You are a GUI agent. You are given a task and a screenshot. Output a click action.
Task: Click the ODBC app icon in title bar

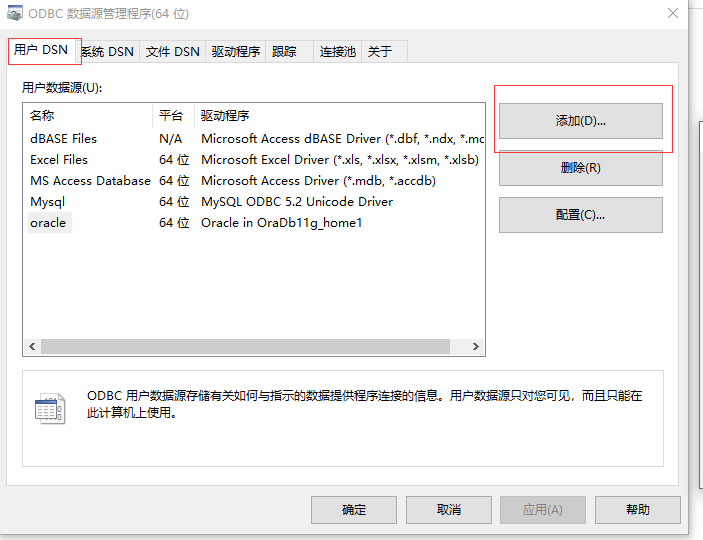(x=14, y=13)
